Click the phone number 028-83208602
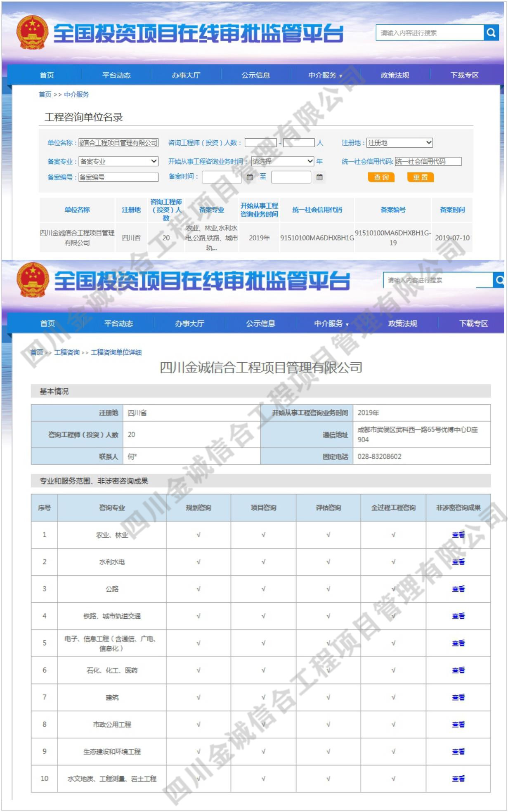 (x=379, y=456)
